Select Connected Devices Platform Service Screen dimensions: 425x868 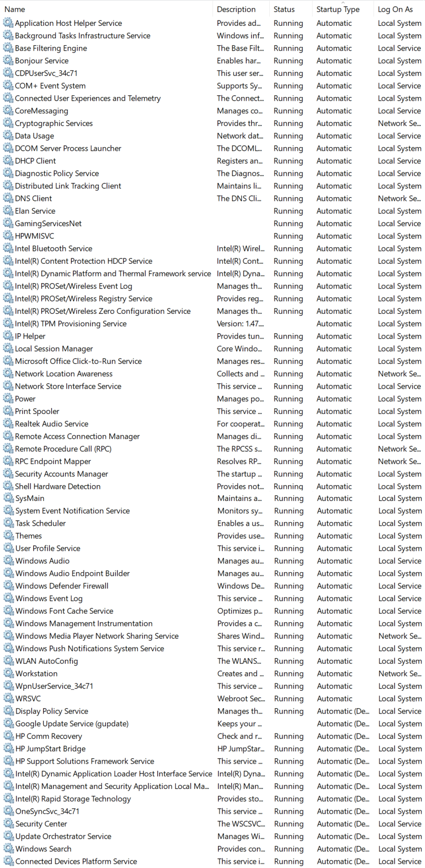(x=76, y=861)
